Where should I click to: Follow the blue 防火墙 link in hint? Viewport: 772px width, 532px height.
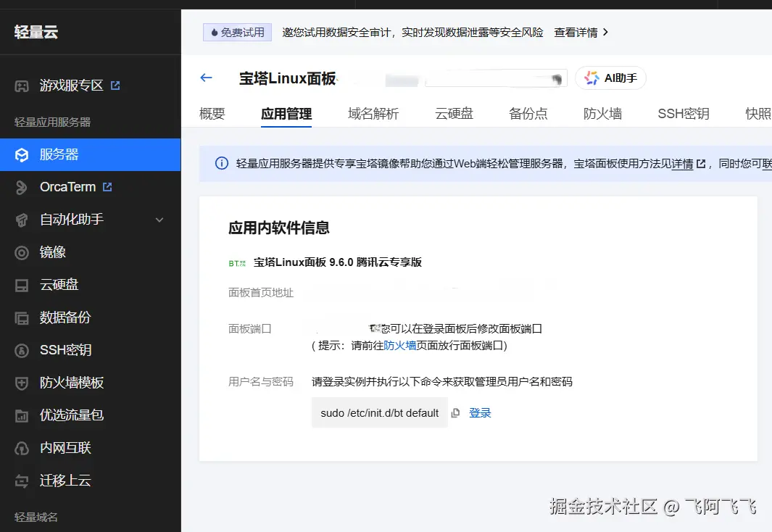click(x=400, y=346)
